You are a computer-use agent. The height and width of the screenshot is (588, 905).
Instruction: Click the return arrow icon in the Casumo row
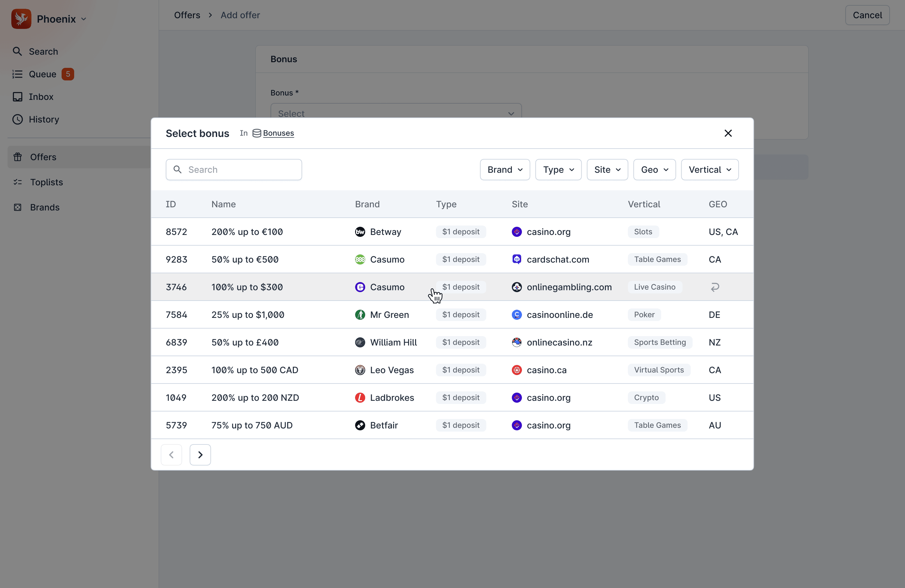(715, 287)
